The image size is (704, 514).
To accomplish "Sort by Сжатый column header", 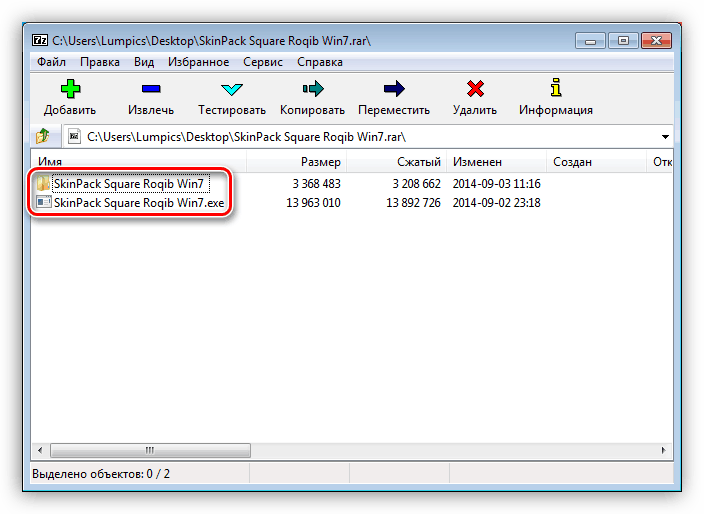I will point(396,162).
